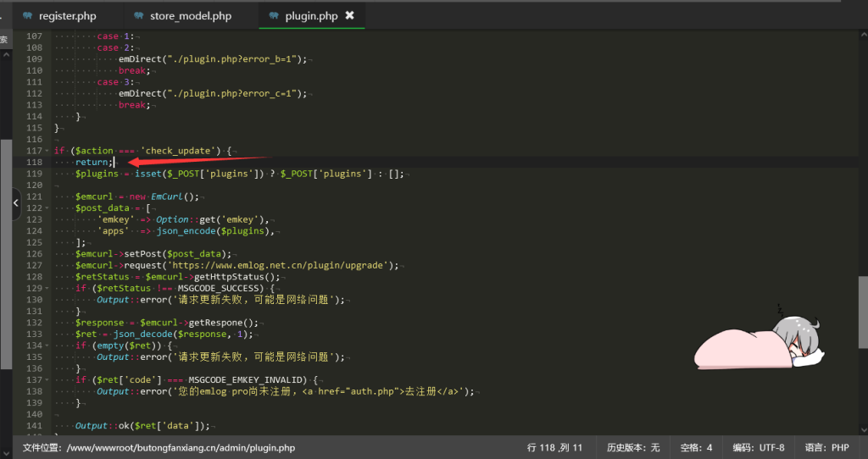
Task: Open the indentation spaces setting showing 4
Action: [x=696, y=447]
